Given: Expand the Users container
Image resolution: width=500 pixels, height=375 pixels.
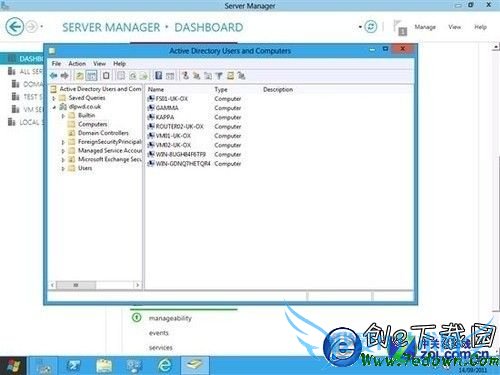Looking at the screenshot, I should (x=63, y=169).
